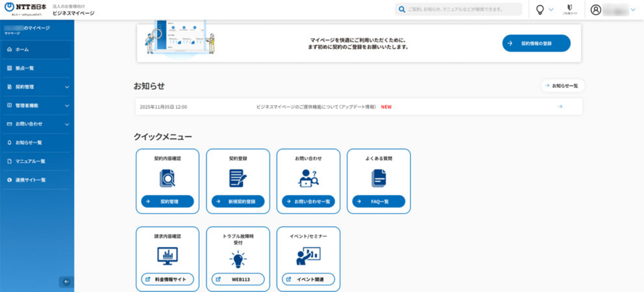Click the 請求内容確認 monitor chart icon
The image size is (644, 292).
(167, 256)
